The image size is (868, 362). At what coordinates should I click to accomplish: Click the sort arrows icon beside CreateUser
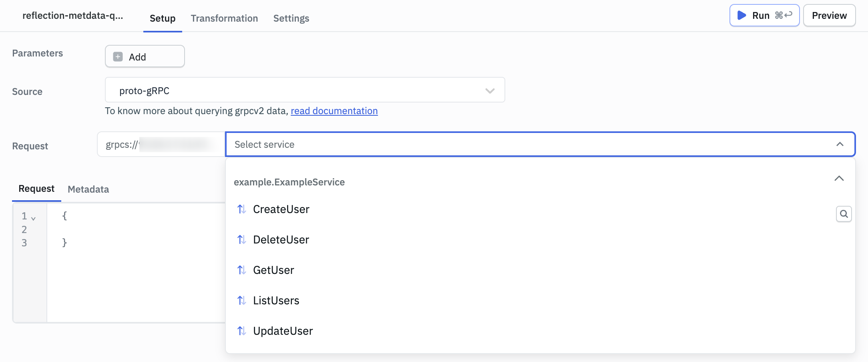point(242,209)
